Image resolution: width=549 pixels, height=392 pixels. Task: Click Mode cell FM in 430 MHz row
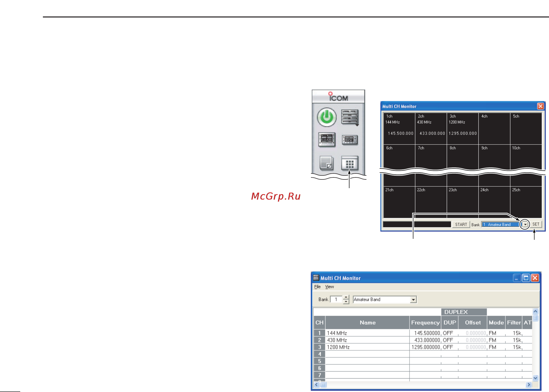(x=496, y=340)
